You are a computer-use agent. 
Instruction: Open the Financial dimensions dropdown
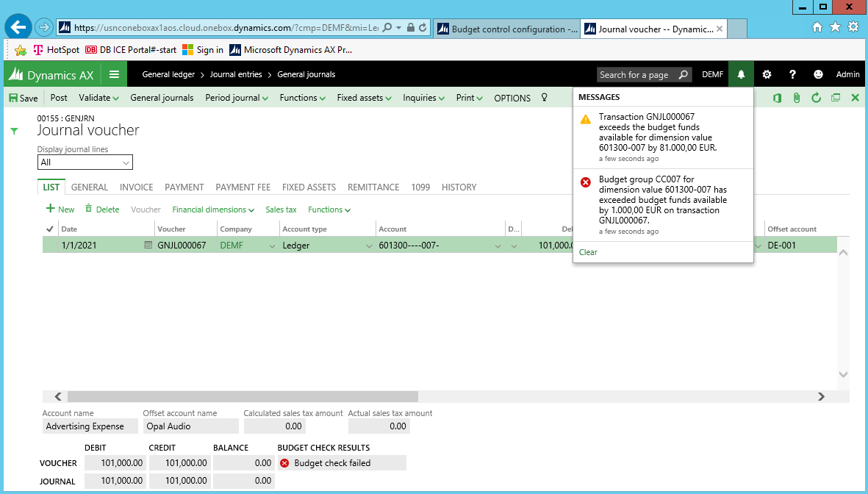click(213, 210)
